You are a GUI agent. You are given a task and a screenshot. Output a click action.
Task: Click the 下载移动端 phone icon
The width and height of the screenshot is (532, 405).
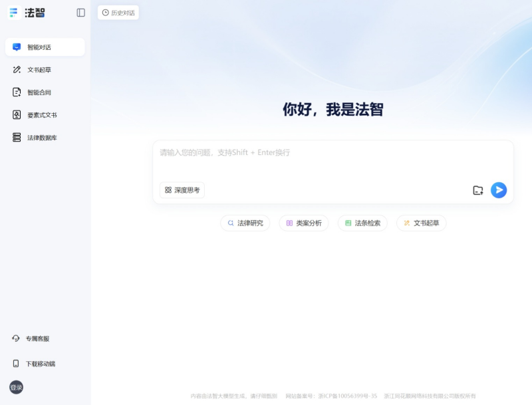16,364
